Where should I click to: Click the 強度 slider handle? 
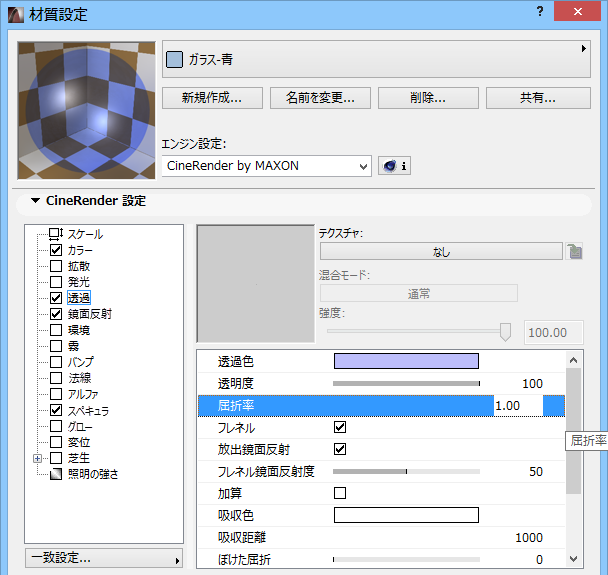505,332
